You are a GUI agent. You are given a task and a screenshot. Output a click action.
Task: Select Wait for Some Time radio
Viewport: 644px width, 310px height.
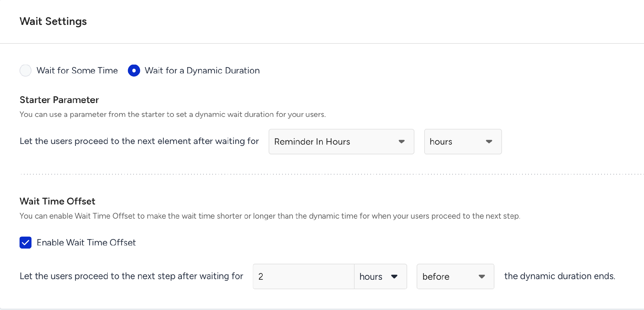click(x=26, y=71)
